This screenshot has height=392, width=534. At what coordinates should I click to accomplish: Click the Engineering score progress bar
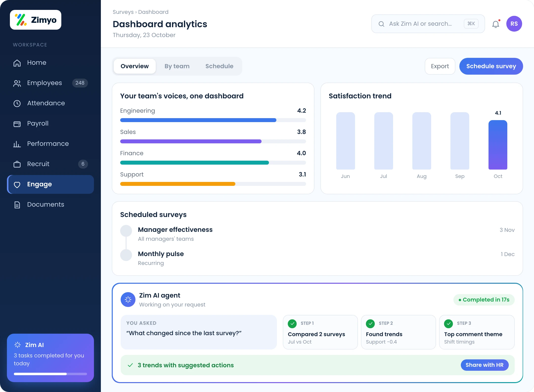tap(213, 120)
